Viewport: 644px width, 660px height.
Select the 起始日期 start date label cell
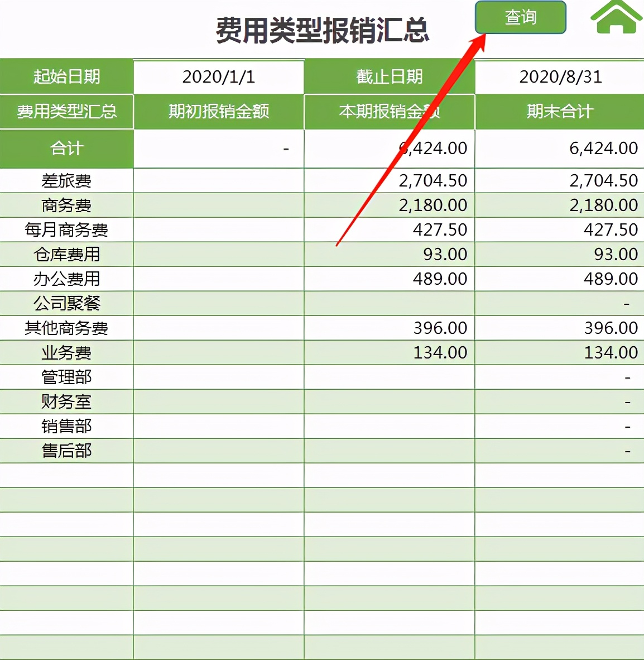pyautogui.click(x=66, y=76)
